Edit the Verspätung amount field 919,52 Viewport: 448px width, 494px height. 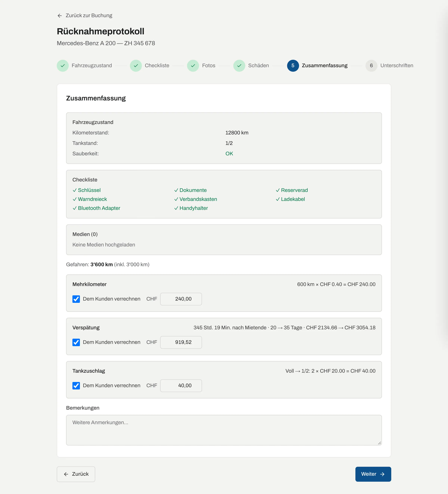[x=181, y=342]
